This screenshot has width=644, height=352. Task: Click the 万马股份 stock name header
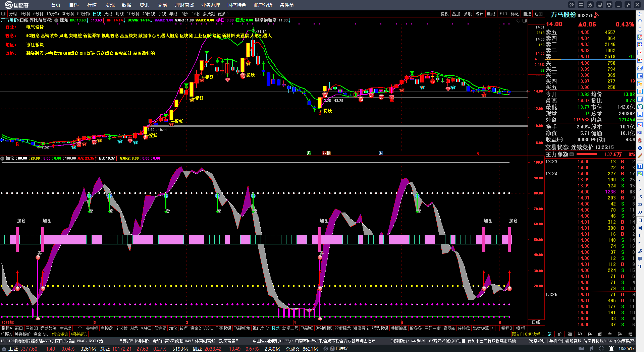pyautogui.click(x=563, y=15)
